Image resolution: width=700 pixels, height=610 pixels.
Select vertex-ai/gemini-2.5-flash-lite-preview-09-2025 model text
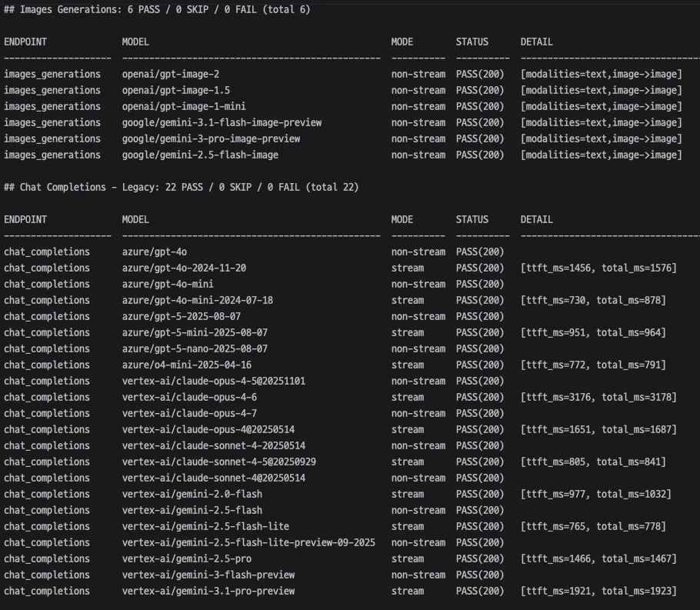[248, 542]
